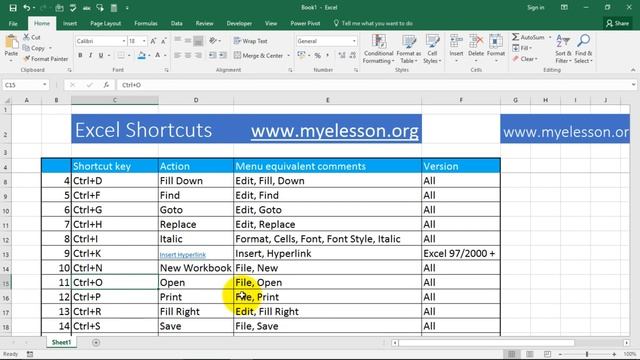
Task: Increase the font size
Action: click(x=153, y=41)
